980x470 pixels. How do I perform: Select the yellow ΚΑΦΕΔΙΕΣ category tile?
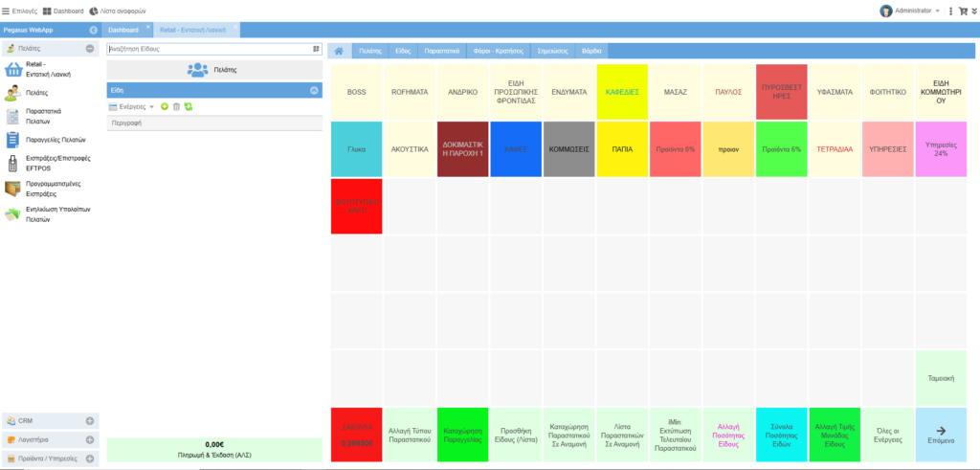tap(622, 92)
